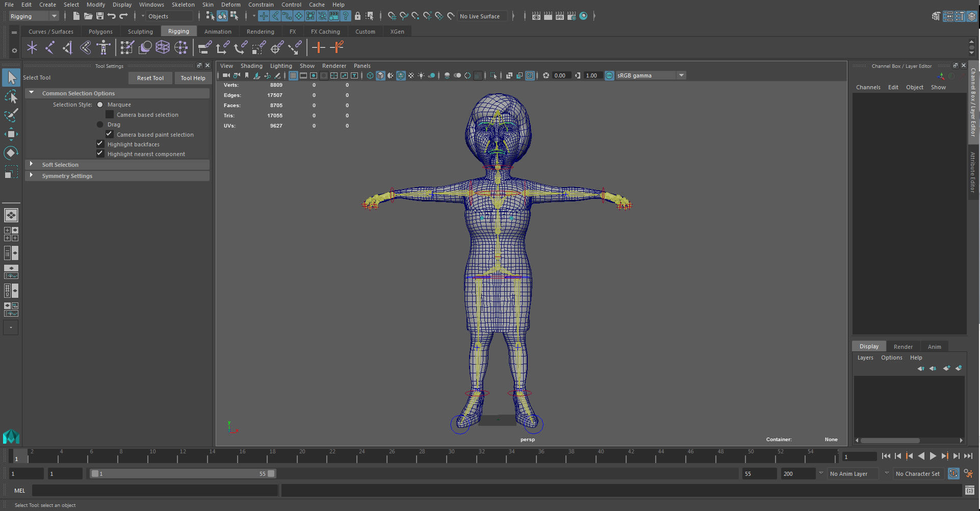This screenshot has width=980, height=511.
Task: Toggle Highlight nearest component checkbox
Action: [100, 154]
